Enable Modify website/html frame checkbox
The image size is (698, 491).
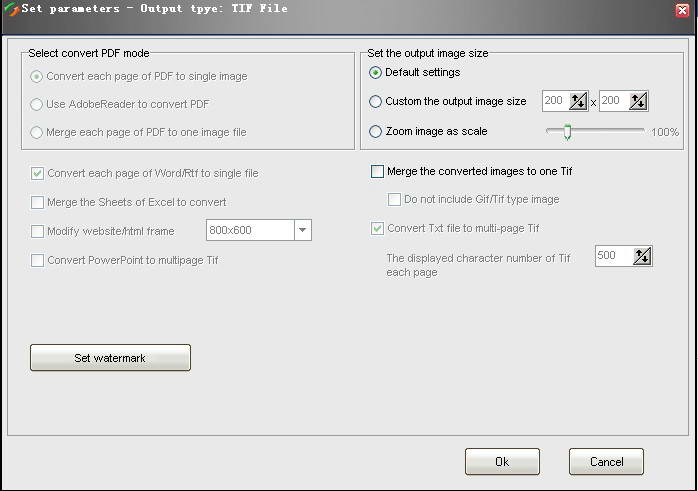38,231
